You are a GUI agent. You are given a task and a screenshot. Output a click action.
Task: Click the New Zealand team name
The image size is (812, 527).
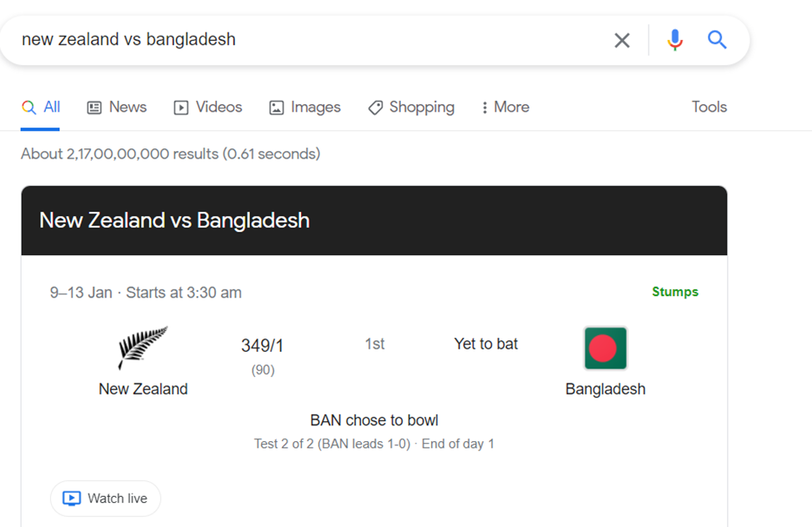click(x=143, y=389)
